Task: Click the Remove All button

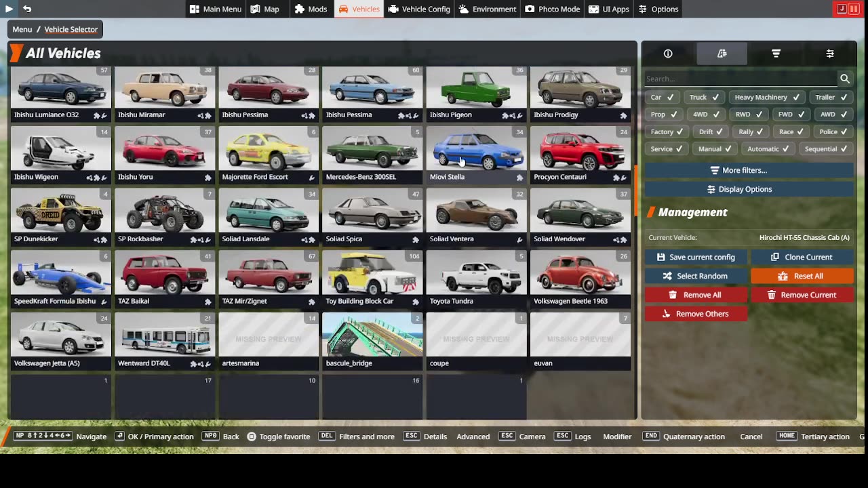Action: pyautogui.click(x=696, y=295)
